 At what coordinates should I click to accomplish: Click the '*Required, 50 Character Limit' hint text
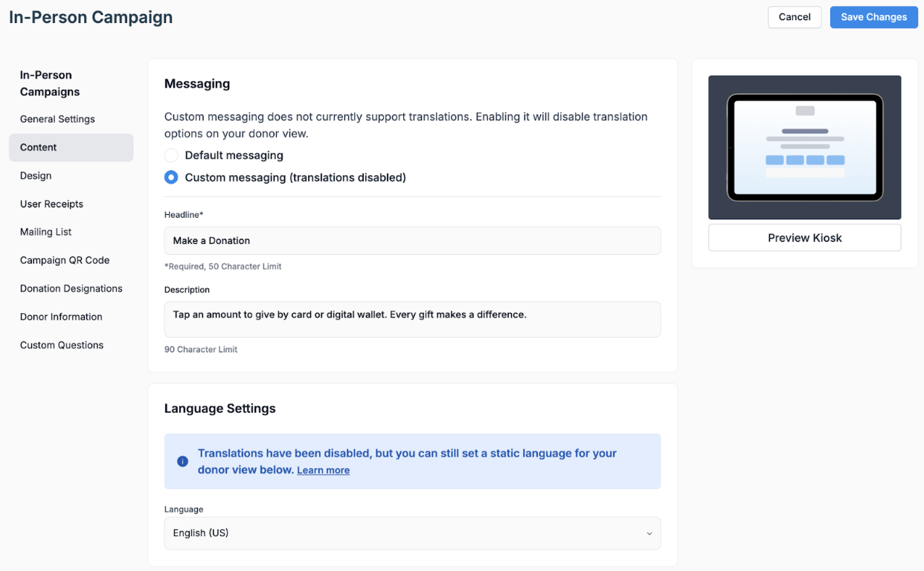pyautogui.click(x=222, y=266)
